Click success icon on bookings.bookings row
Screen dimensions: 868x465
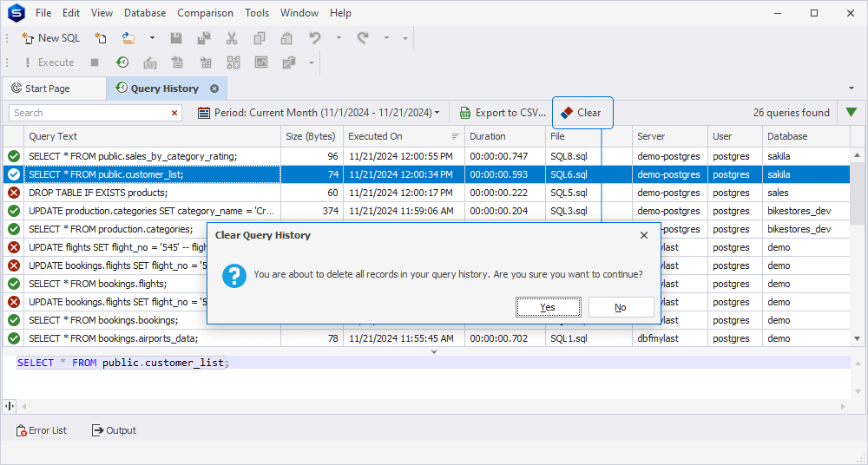[14, 320]
